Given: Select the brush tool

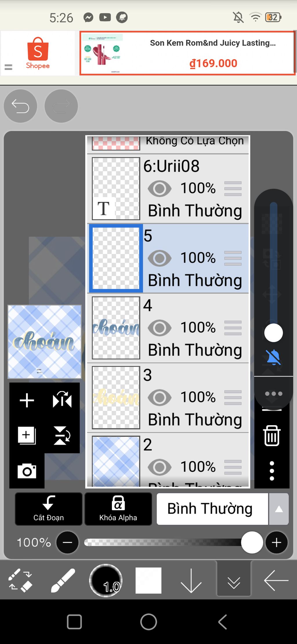Looking at the screenshot, I should point(63,580).
